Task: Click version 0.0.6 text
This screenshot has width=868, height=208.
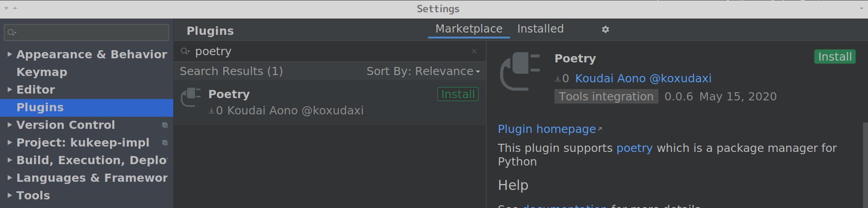Action: click(x=678, y=97)
